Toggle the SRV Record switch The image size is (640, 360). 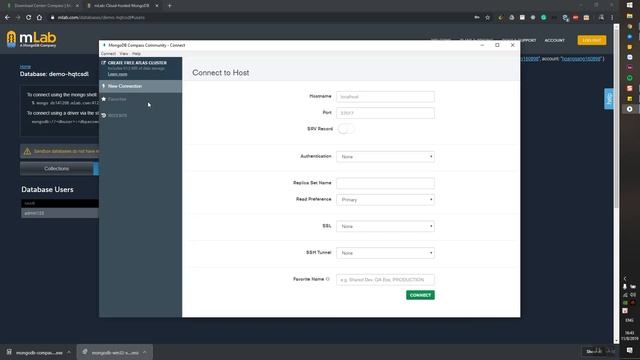click(x=346, y=129)
